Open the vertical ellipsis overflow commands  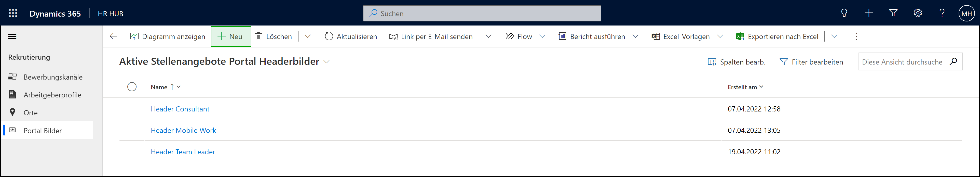(x=856, y=36)
